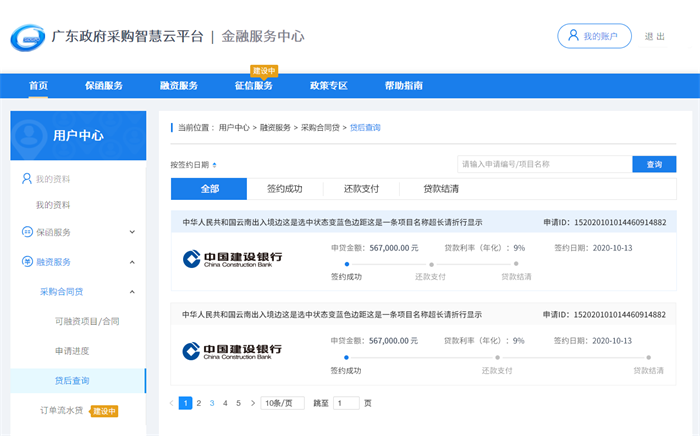Go to previous page arrow in pagination
The image size is (700, 436).
(x=171, y=403)
